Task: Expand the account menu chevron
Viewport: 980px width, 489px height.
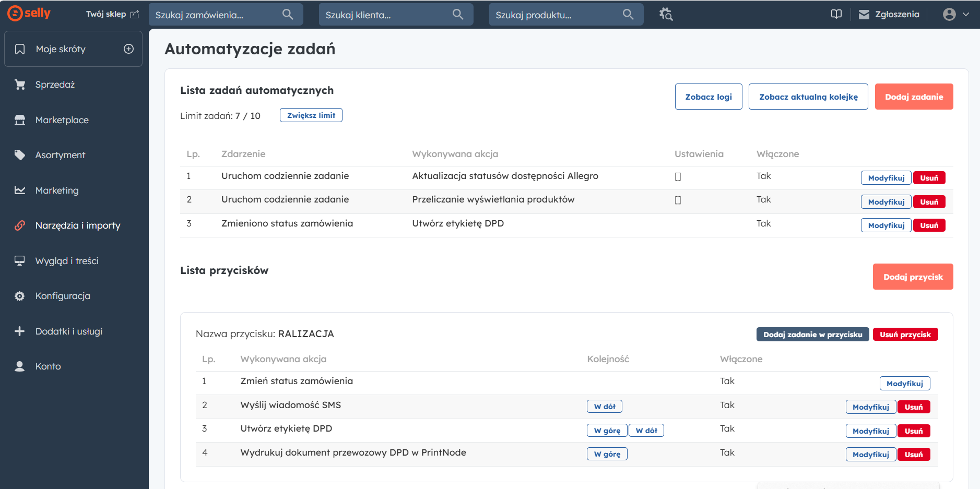Action: pos(966,15)
